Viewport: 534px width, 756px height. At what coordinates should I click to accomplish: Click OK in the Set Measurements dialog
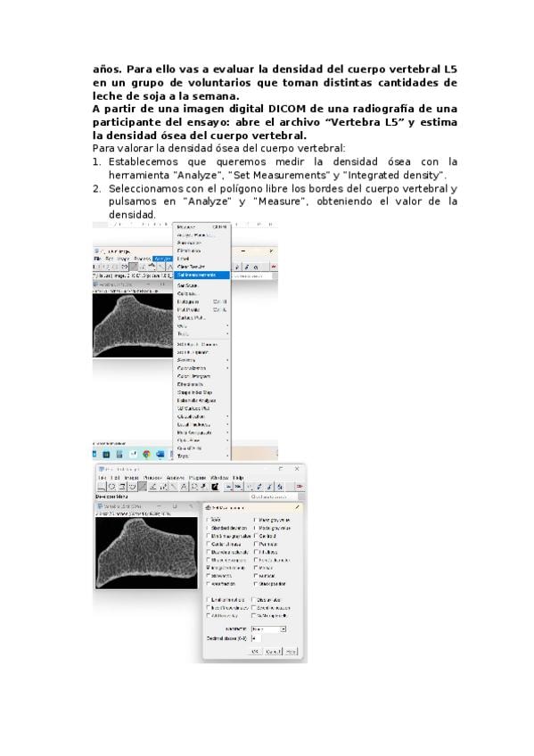pos(255,652)
